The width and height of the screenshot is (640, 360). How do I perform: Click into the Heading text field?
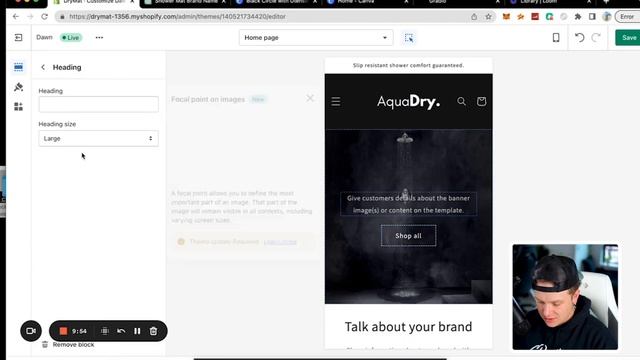pyautogui.click(x=98, y=104)
